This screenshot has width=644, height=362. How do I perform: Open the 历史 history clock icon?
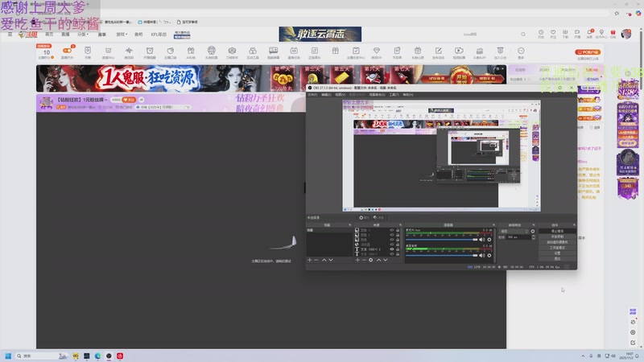click(x=541, y=33)
